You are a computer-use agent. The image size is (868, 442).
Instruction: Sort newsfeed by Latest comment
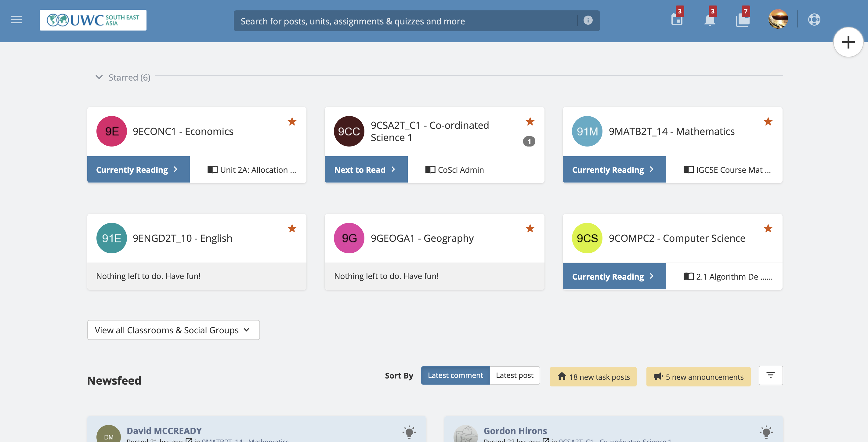pos(455,375)
